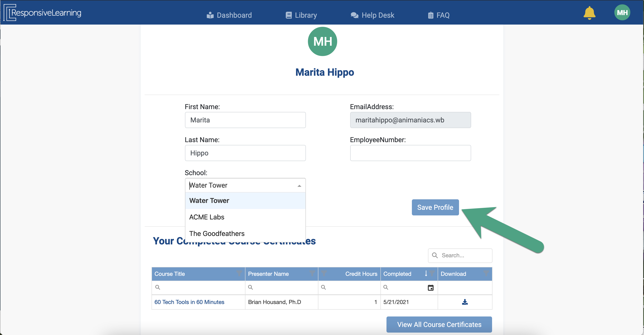Click the Completed column sort arrow
Image resolution: width=644 pixels, height=335 pixels.
pyautogui.click(x=426, y=273)
